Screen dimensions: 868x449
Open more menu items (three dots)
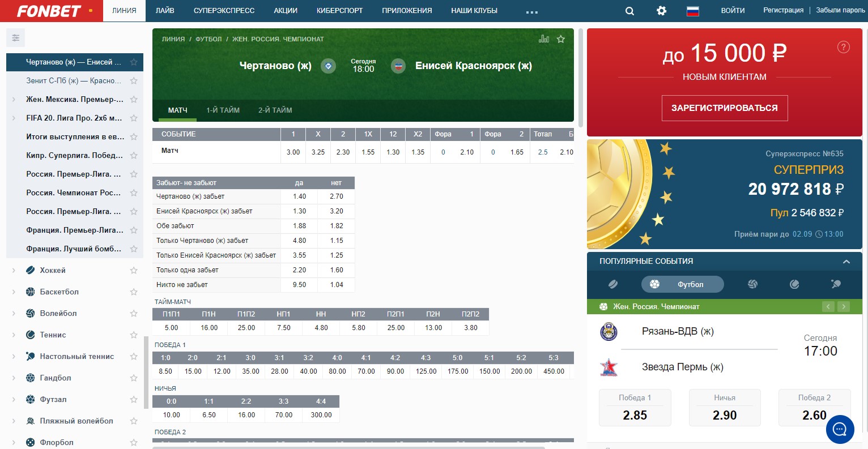pos(531,11)
